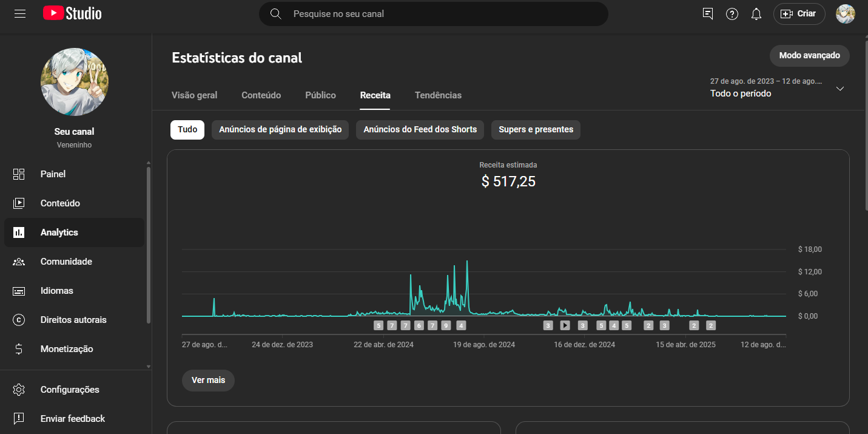Switch to the Visão geral tab

point(194,95)
